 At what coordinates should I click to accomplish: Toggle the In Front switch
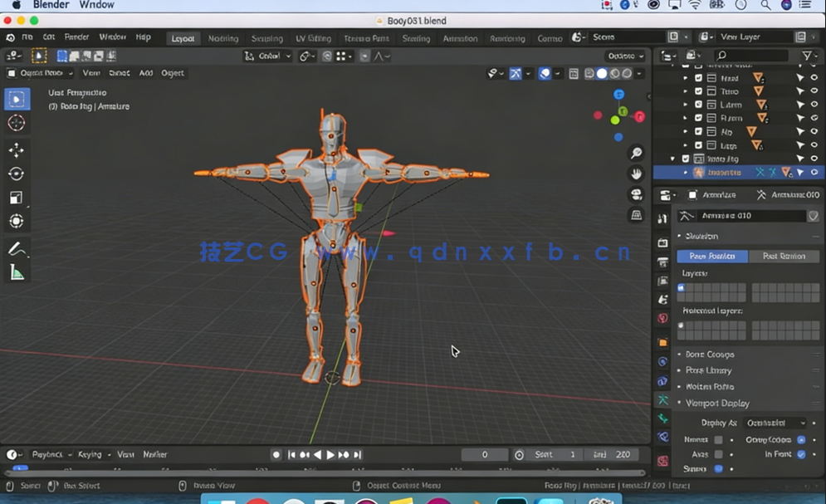800,453
